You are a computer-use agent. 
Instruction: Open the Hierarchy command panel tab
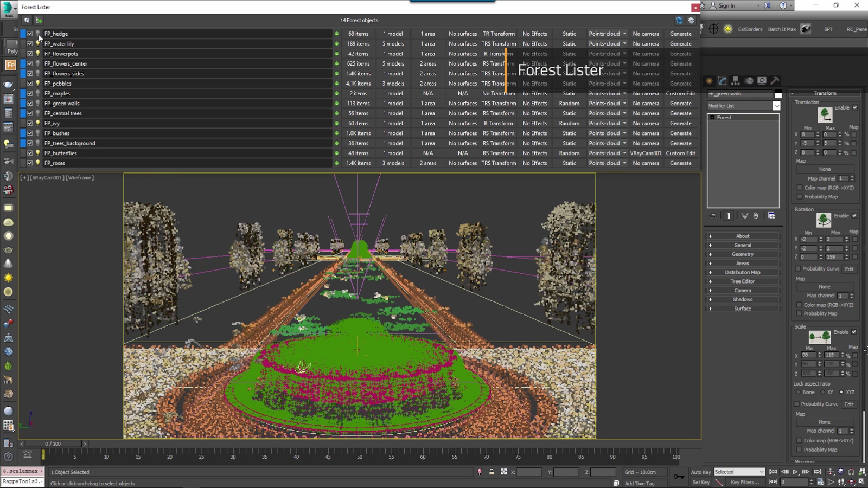(736, 81)
